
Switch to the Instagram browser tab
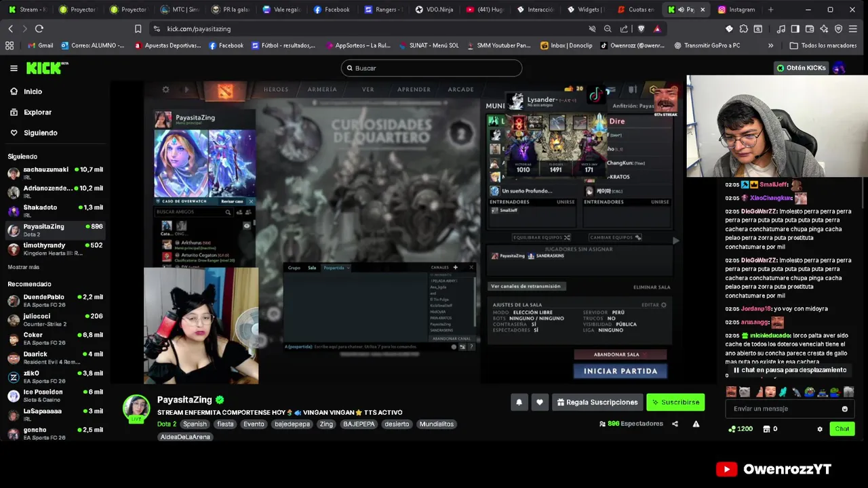click(736, 9)
